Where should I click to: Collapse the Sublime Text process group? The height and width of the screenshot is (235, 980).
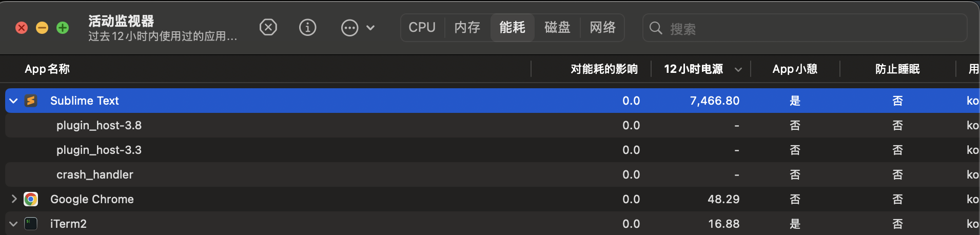14,101
